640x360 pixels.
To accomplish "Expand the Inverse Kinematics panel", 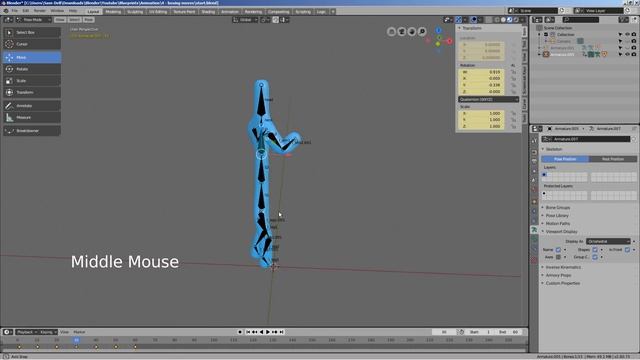I will (563, 267).
